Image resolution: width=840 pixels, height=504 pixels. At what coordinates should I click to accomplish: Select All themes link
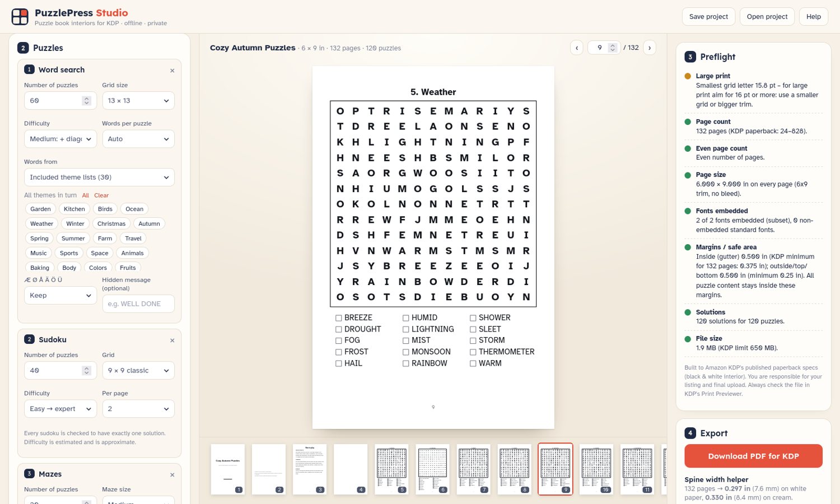pos(86,195)
